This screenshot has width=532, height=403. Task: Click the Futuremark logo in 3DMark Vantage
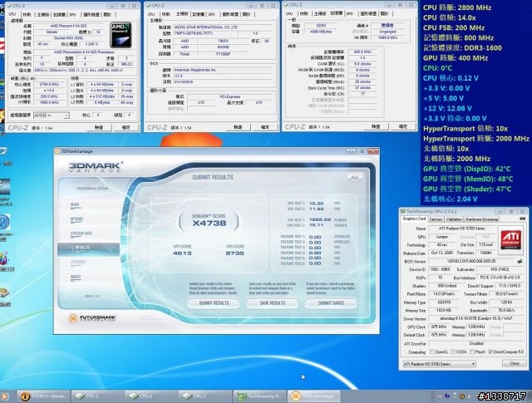[x=92, y=318]
